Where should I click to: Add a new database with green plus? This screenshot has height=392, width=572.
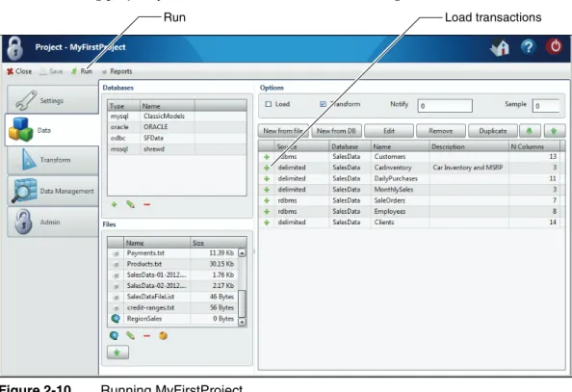[115, 204]
